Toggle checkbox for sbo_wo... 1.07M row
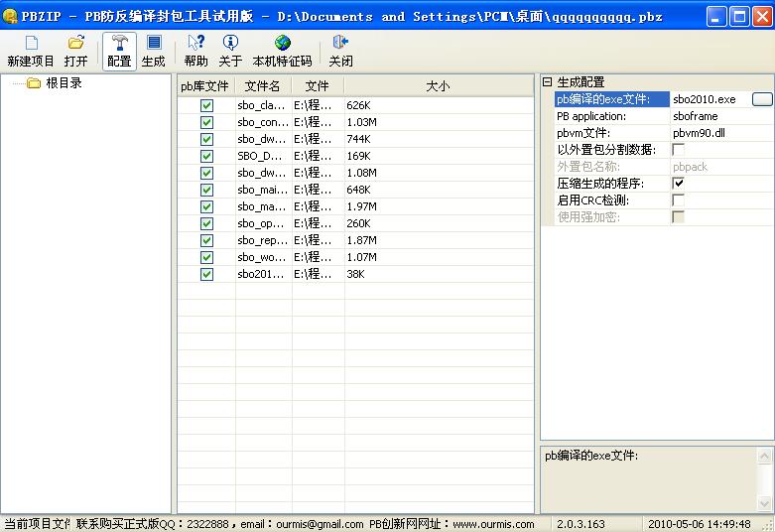 [x=206, y=257]
